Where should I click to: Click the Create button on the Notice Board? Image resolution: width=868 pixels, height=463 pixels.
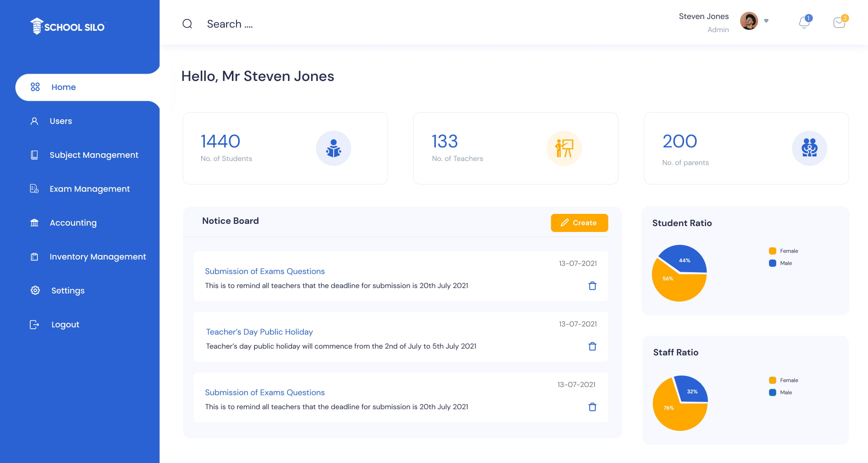tap(579, 222)
